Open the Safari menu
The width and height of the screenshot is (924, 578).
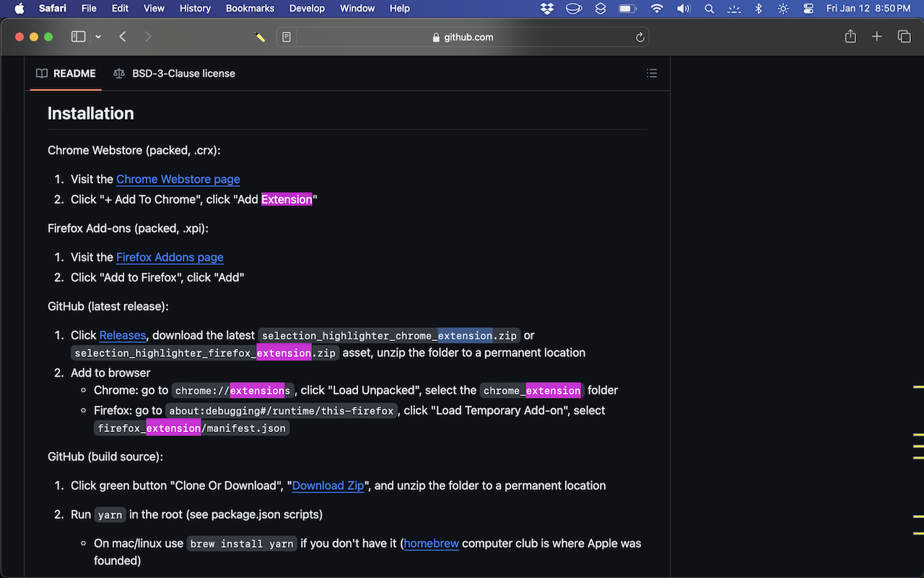[53, 9]
